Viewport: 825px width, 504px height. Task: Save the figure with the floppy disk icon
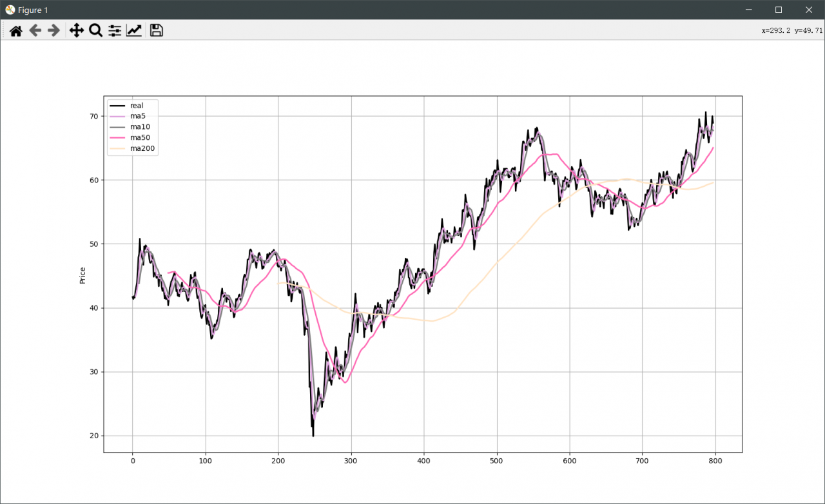tap(156, 30)
